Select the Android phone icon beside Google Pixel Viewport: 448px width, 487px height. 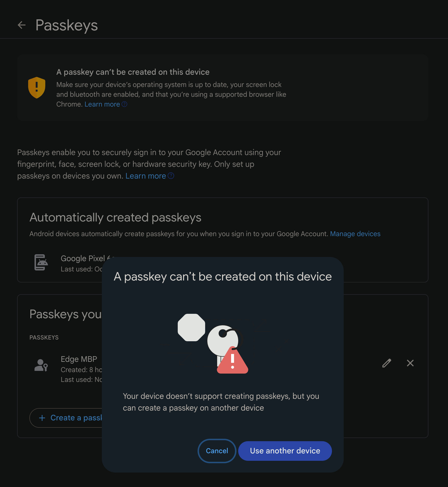(41, 263)
